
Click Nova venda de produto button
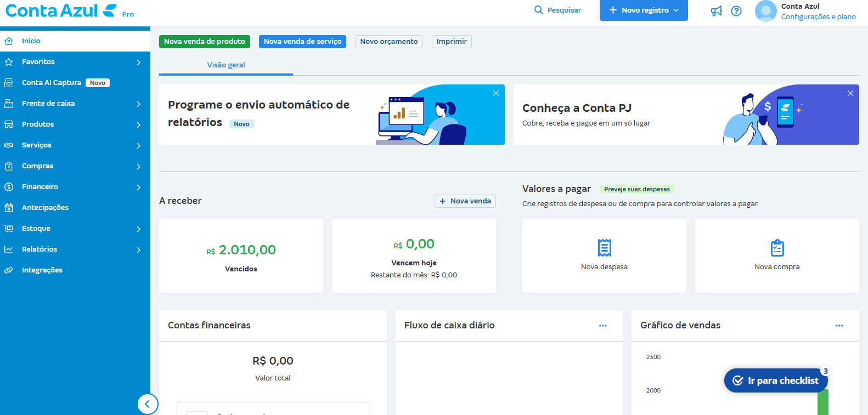tap(205, 42)
